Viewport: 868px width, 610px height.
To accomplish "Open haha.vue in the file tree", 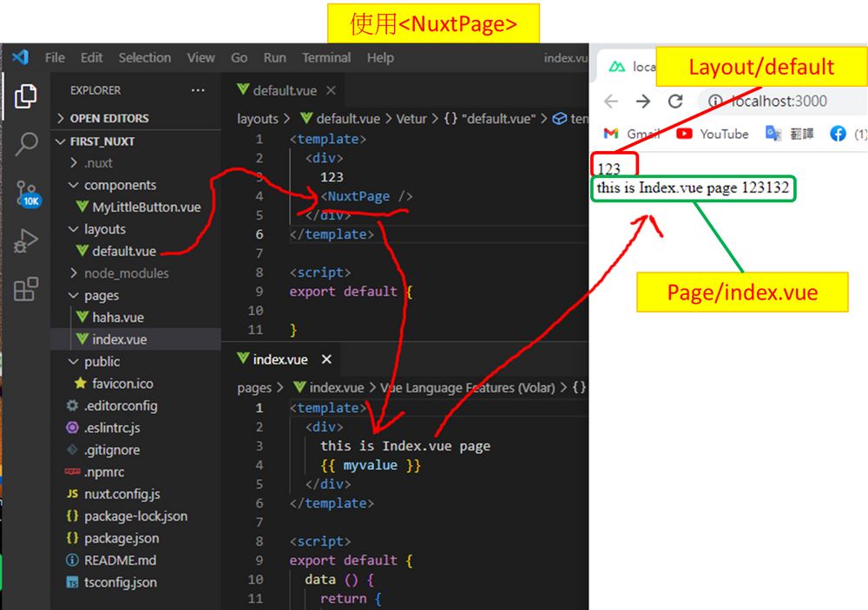I will (x=118, y=318).
